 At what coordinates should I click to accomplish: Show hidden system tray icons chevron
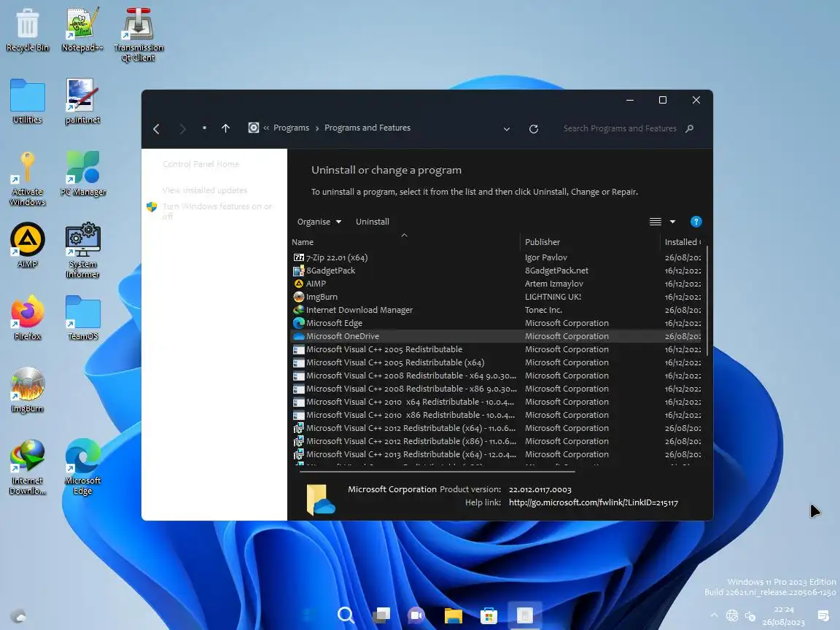point(714,615)
